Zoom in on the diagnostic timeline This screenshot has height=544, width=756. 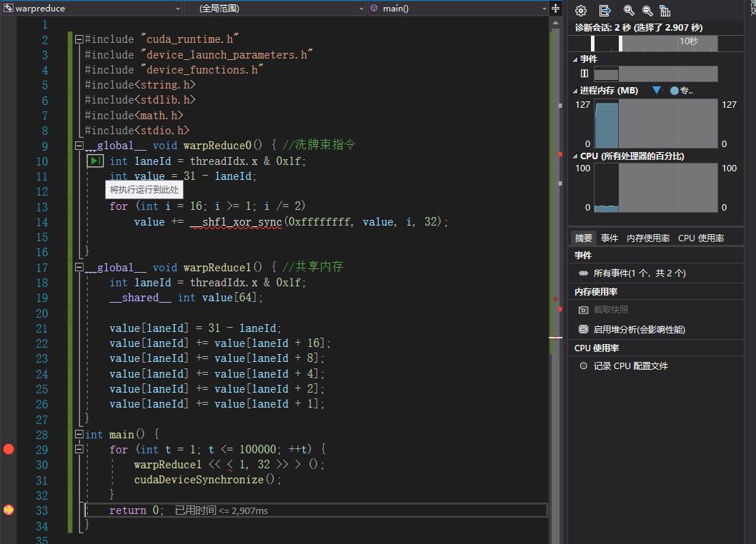[629, 11]
